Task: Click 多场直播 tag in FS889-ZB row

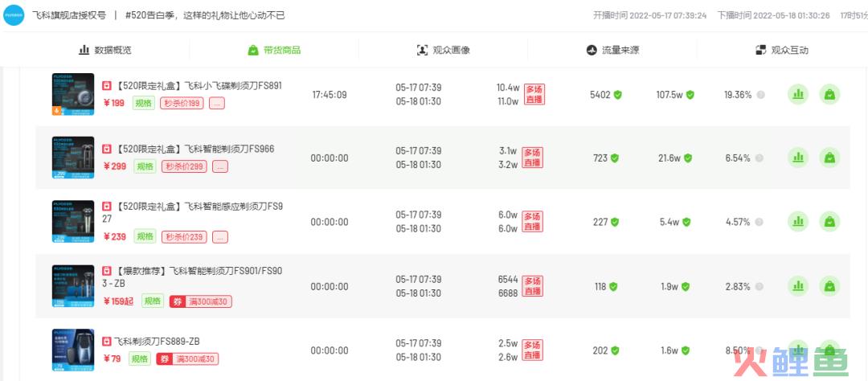Action: tap(533, 350)
